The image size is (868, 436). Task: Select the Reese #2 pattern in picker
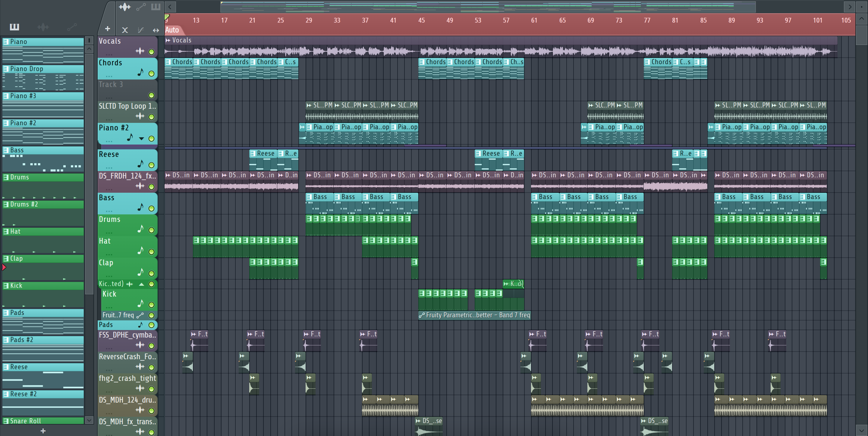(43, 403)
